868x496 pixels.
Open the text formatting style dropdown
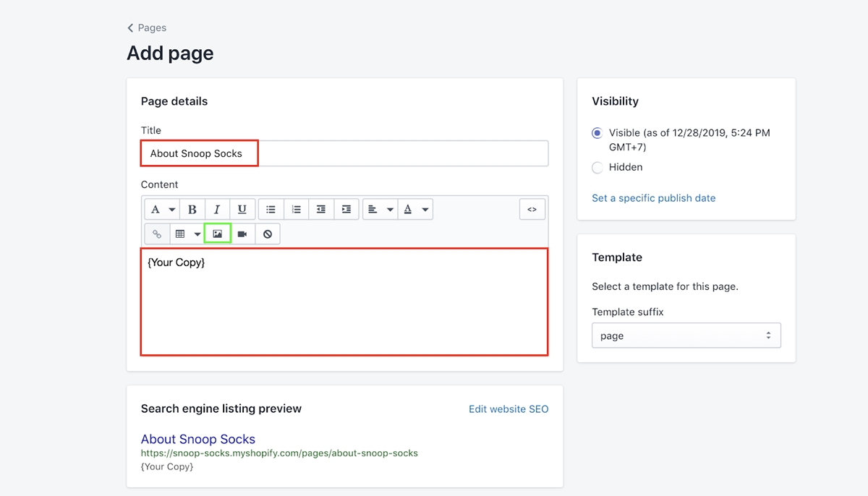click(163, 210)
